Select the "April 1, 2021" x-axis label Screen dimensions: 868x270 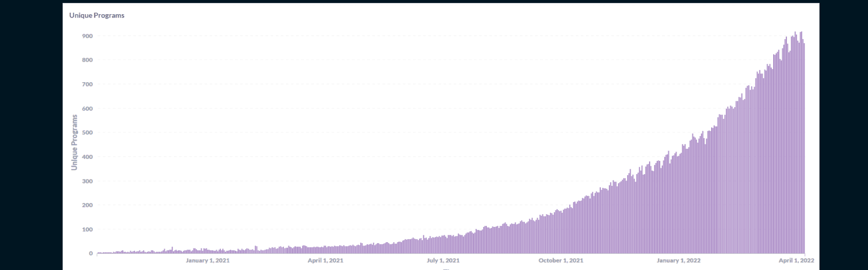325,260
